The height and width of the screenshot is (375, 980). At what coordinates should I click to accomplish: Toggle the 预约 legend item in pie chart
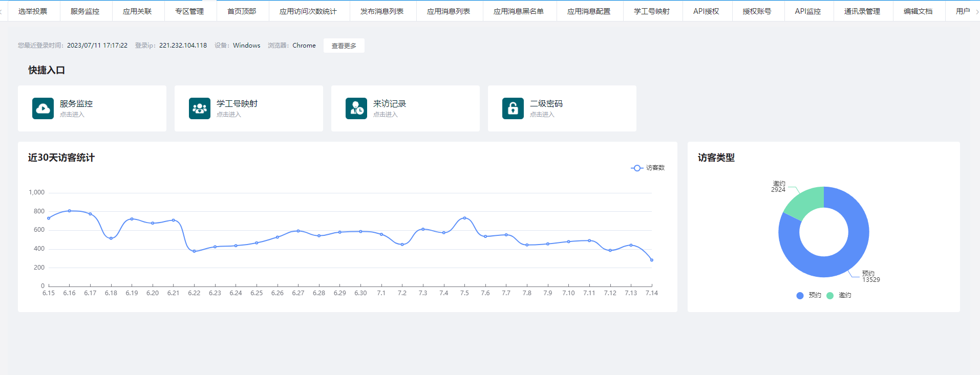coord(809,295)
